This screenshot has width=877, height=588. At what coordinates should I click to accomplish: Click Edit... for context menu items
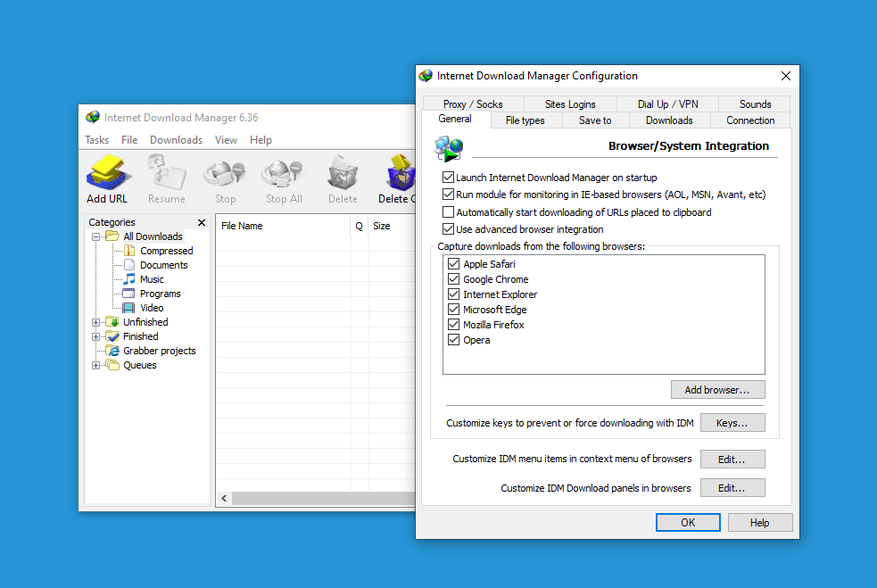732,460
